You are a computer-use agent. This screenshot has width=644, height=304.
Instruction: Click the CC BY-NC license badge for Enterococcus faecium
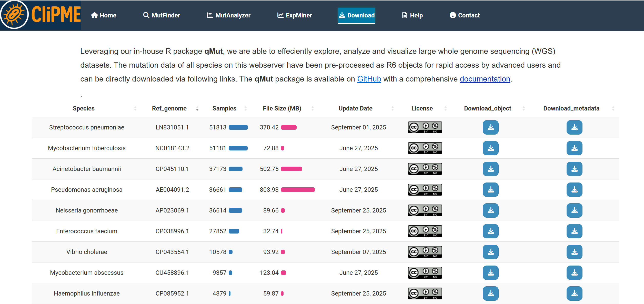(425, 231)
